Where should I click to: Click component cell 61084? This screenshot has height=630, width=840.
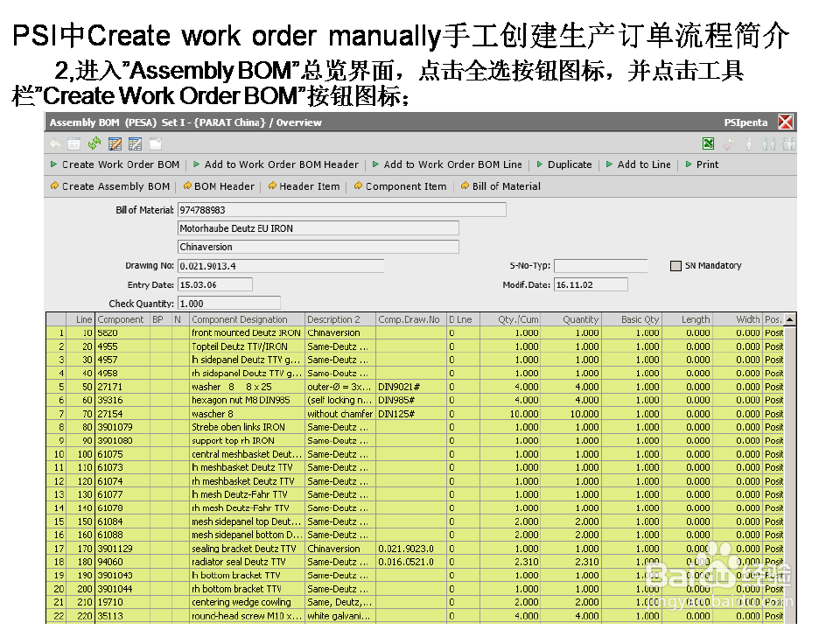122,521
